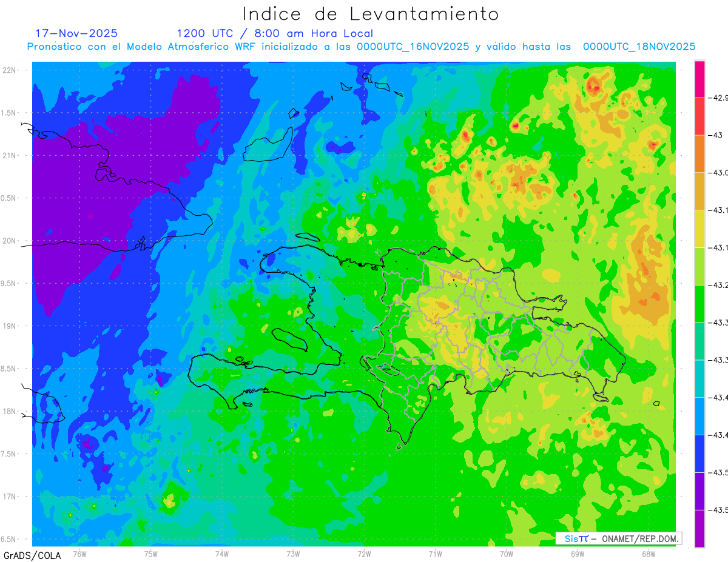Click the '73W' longitude label
Image resolution: width=728 pixels, height=562 pixels.
click(293, 553)
